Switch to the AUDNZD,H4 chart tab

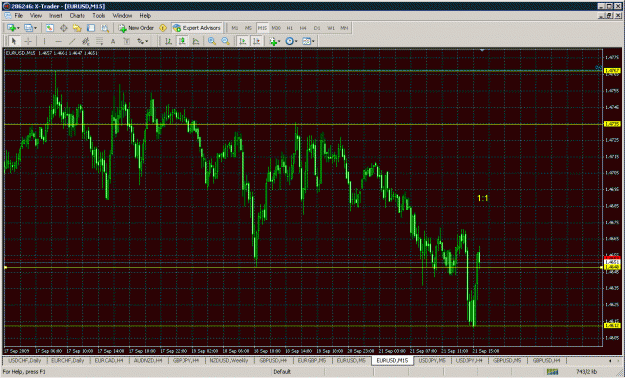pyautogui.click(x=149, y=360)
